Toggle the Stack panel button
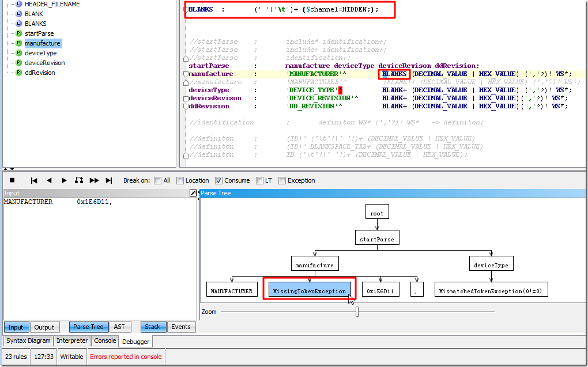This screenshot has height=367, width=588. [x=153, y=327]
